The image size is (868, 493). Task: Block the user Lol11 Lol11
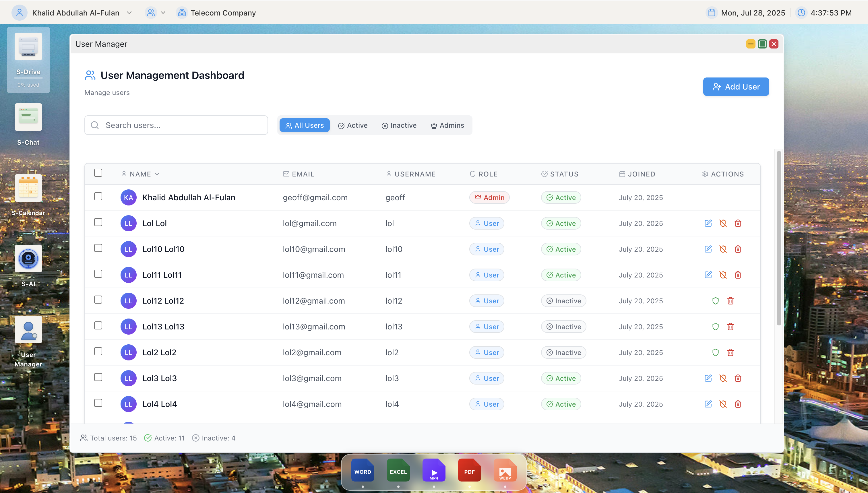click(x=723, y=275)
